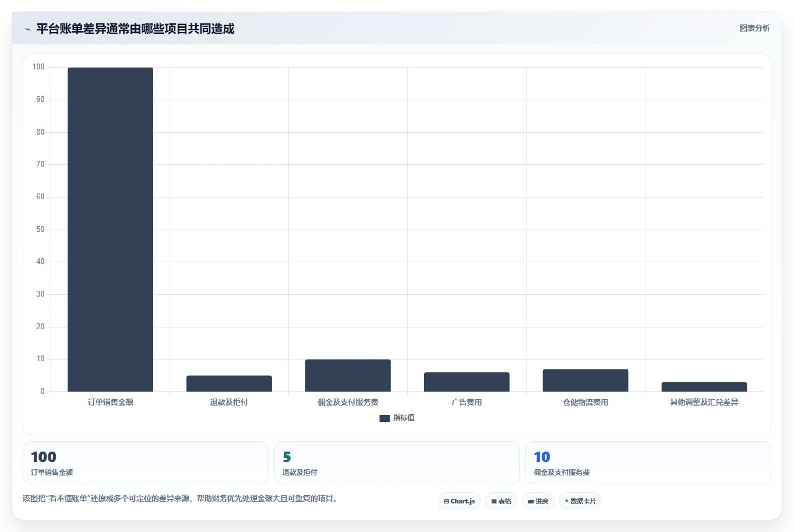Click the 订单销售金额 bar in chart
Screen dimensions: 794x532
[x=110, y=230]
